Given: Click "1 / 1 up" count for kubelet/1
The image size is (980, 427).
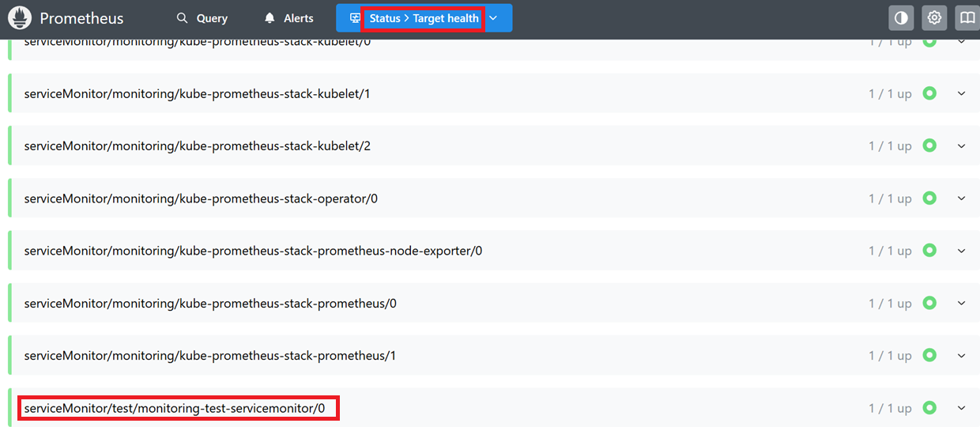Looking at the screenshot, I should coord(890,94).
